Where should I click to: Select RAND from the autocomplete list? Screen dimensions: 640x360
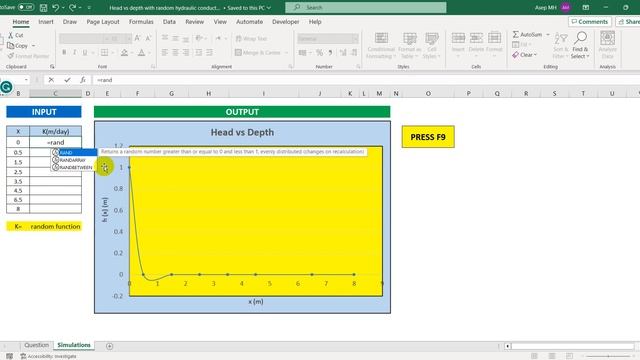tap(74, 152)
